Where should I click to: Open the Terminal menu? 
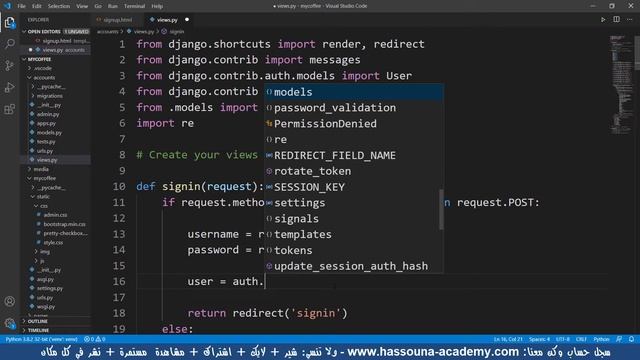(134, 6)
